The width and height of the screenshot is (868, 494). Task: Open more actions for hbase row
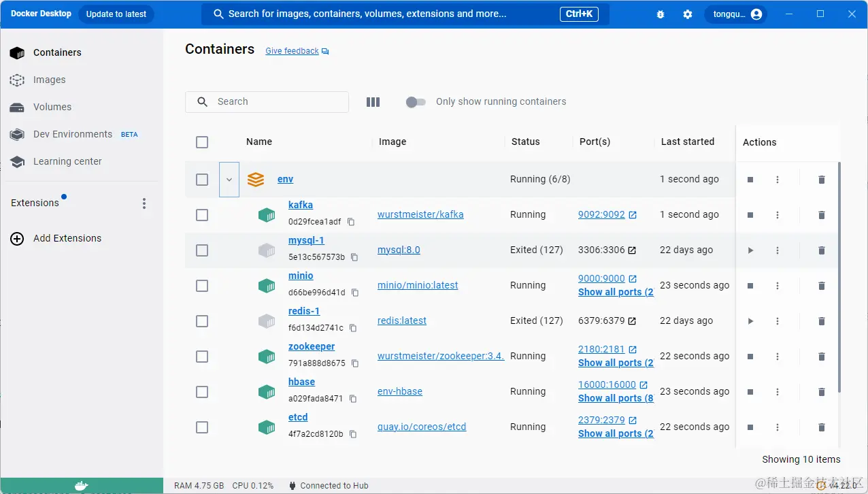click(x=778, y=392)
